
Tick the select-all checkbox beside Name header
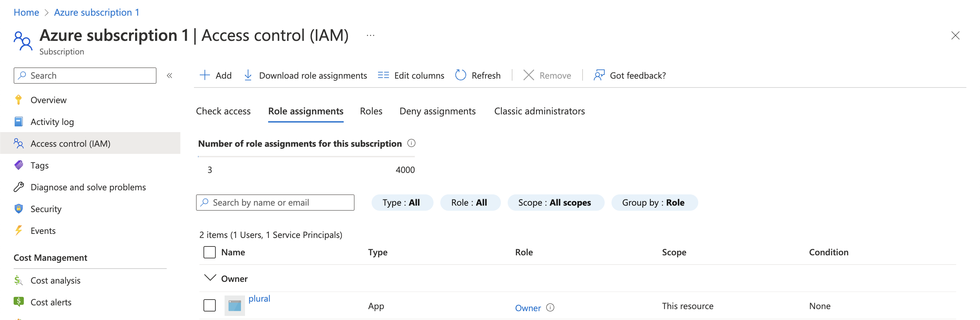(209, 252)
